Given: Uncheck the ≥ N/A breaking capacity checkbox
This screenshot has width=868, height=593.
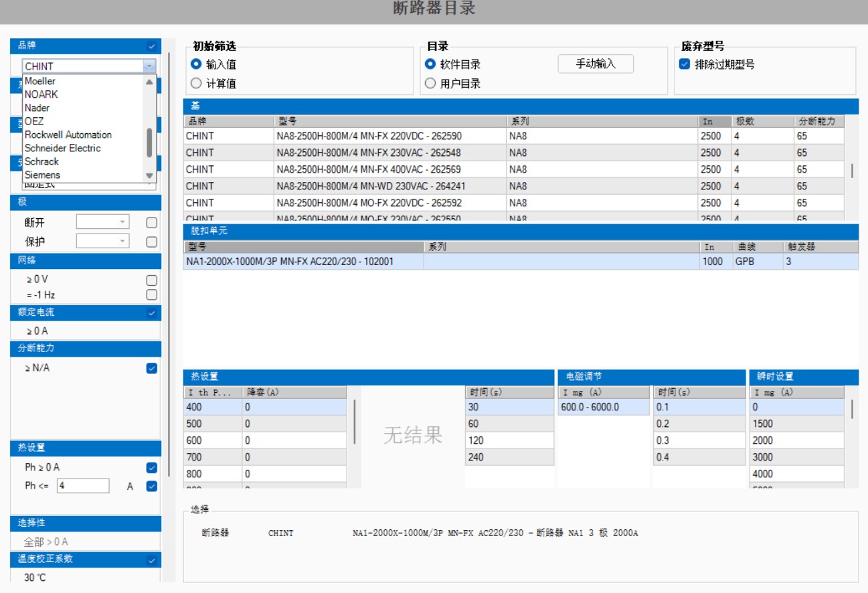Looking at the screenshot, I should (x=152, y=367).
